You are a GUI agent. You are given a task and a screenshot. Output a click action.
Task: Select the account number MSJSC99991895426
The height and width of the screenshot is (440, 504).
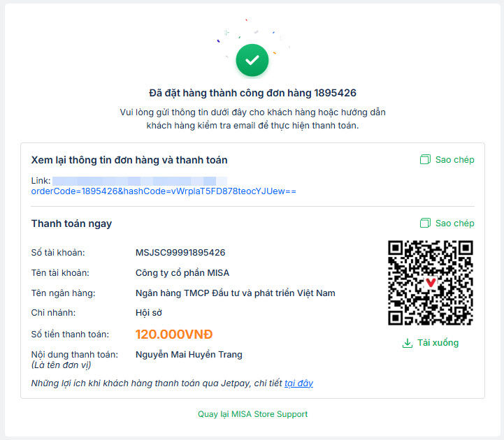pyautogui.click(x=180, y=253)
